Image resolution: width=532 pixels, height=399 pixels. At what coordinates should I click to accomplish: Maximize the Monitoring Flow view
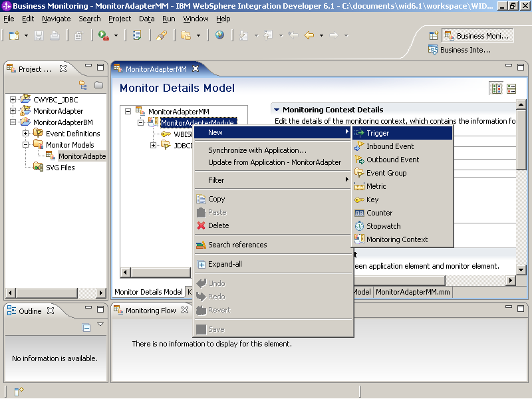tap(521, 308)
